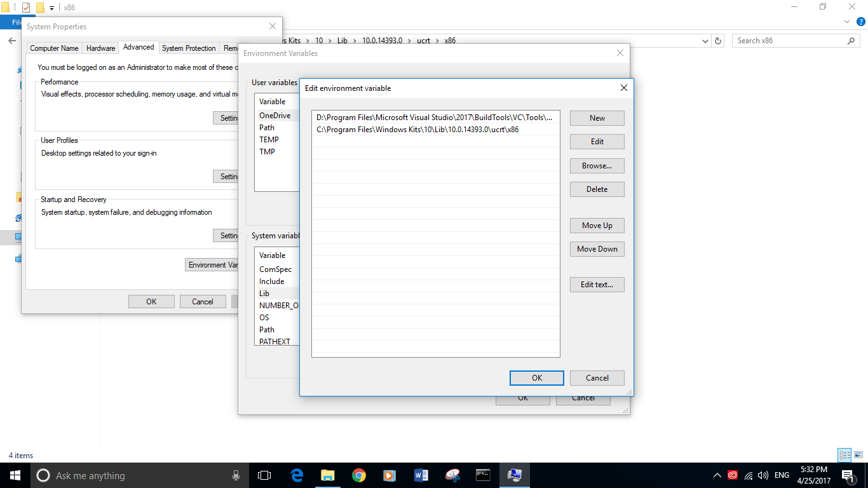Open the Windows Start menu
868x488 pixels.
click(x=15, y=475)
